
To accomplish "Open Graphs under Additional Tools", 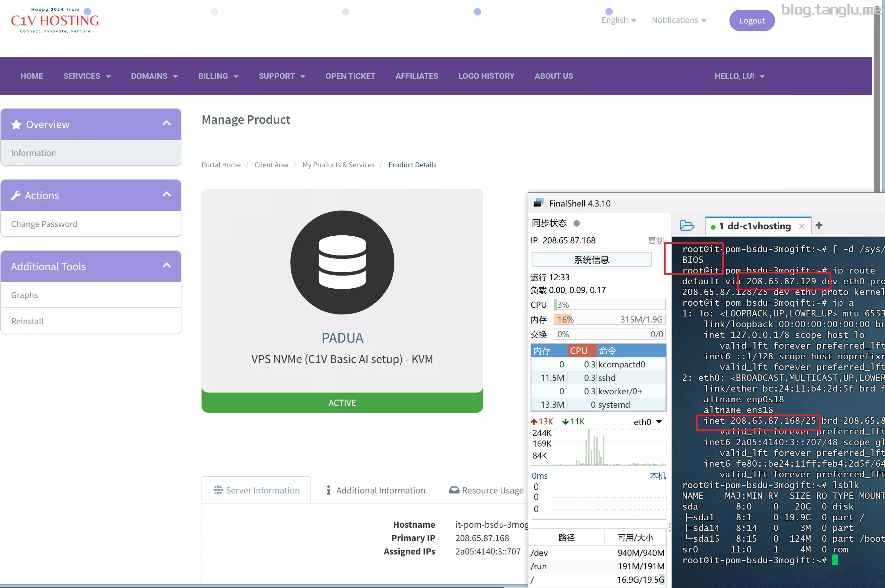I will click(91, 295).
